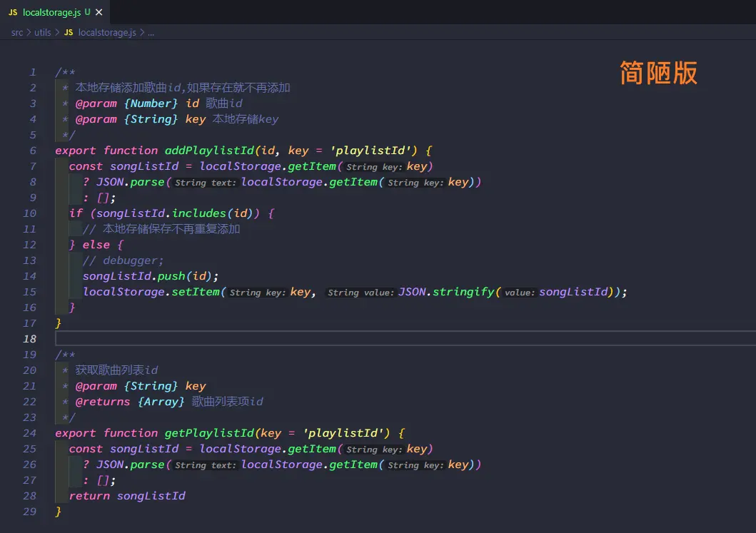756x533 pixels.
Task: Expand the breadcrumb ellipsis symbol list
Action: (x=151, y=33)
